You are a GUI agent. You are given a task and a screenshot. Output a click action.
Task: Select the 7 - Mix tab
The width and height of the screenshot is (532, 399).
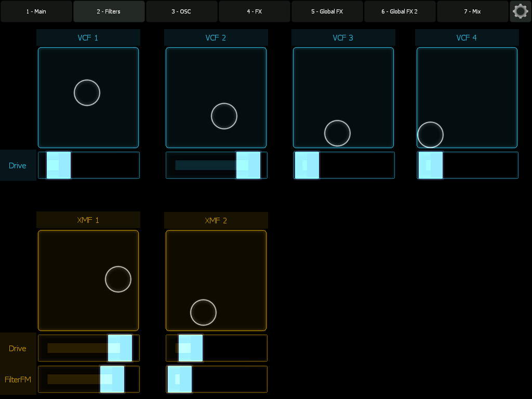pyautogui.click(x=473, y=11)
